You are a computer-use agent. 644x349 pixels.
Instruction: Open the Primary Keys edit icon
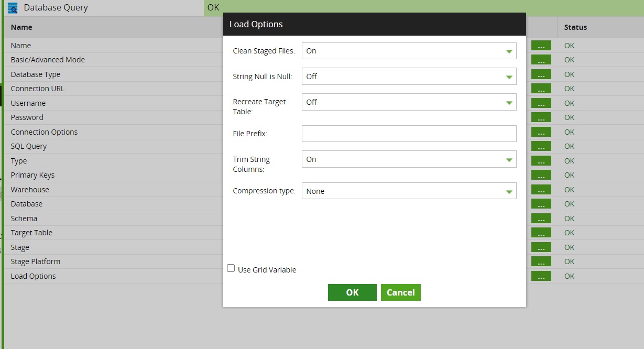tap(541, 175)
